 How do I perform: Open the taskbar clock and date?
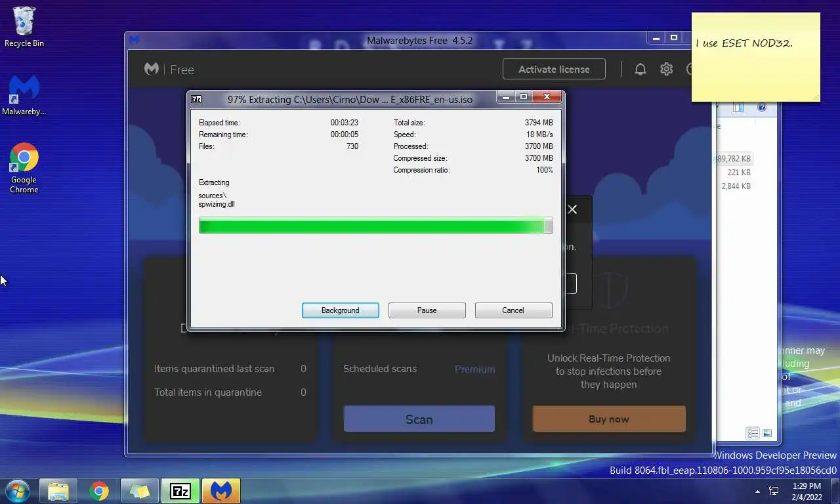807,491
